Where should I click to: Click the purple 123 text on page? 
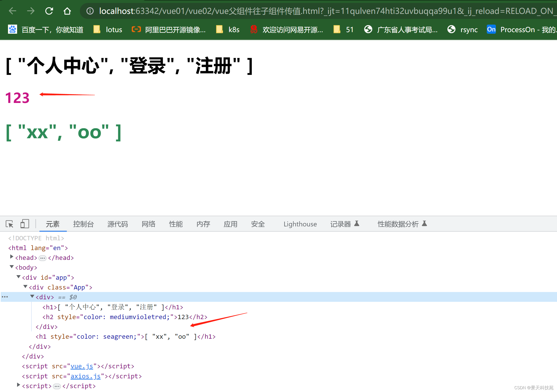point(17,98)
